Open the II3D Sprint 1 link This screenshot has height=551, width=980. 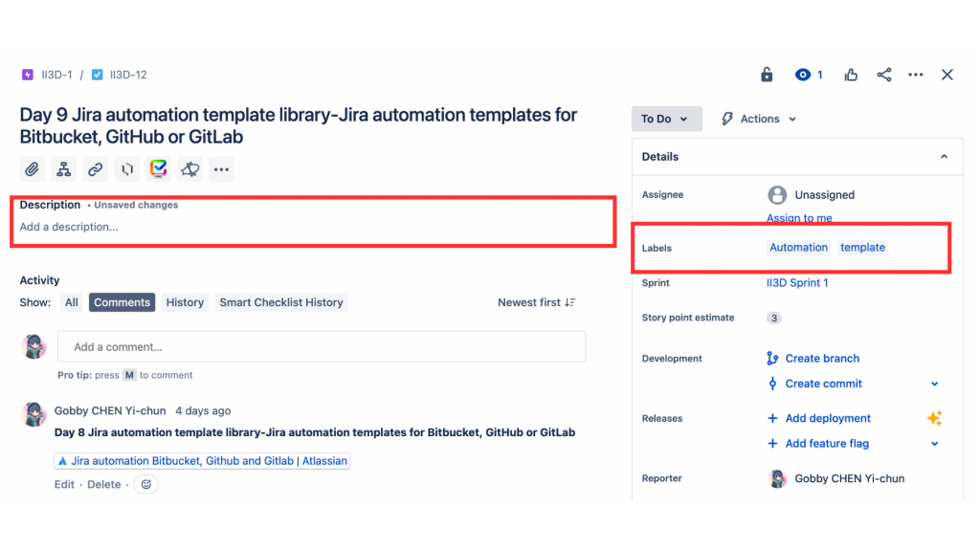797,283
